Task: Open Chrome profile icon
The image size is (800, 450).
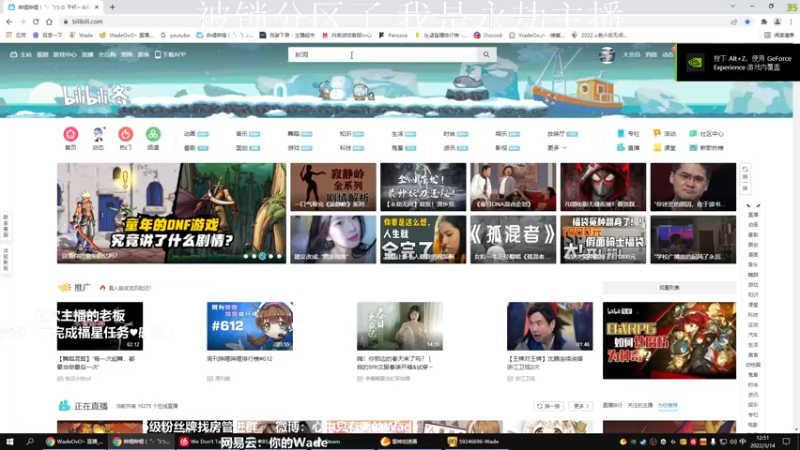Action: (x=777, y=21)
